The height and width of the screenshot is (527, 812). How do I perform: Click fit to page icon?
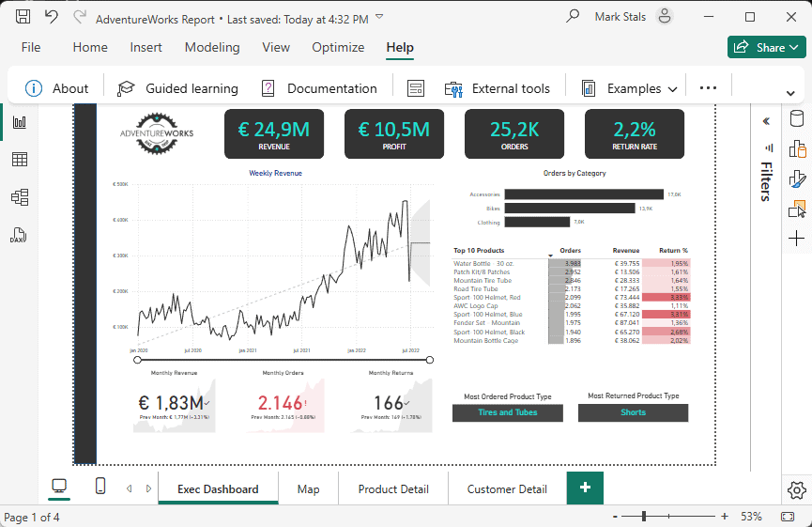tap(787, 517)
